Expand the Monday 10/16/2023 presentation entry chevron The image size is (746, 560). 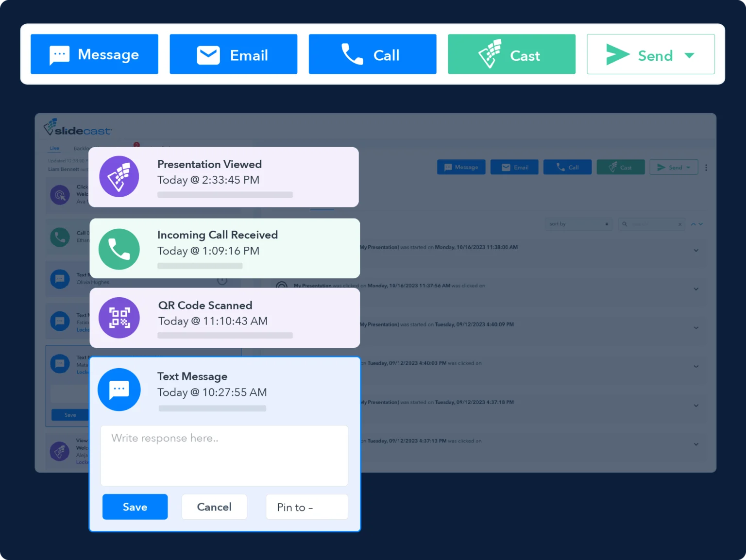tap(696, 250)
